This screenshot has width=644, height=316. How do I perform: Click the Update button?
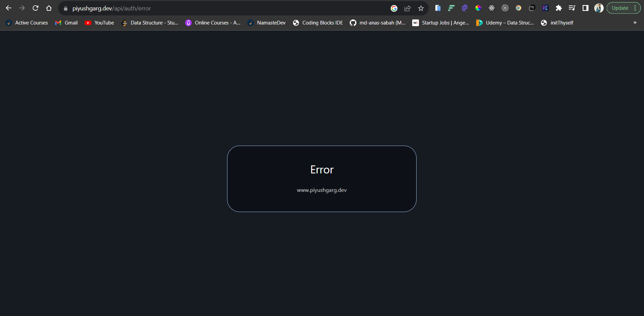coord(620,8)
